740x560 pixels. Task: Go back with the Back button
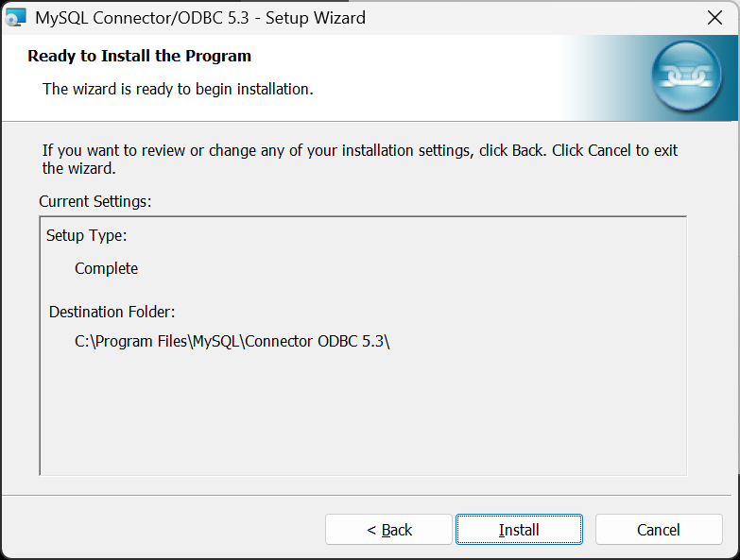tap(389, 530)
